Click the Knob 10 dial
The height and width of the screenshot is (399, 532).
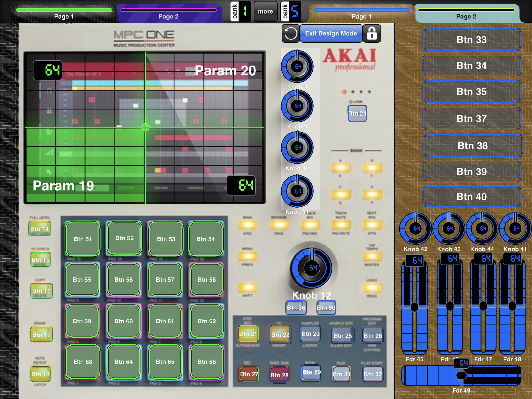click(297, 147)
